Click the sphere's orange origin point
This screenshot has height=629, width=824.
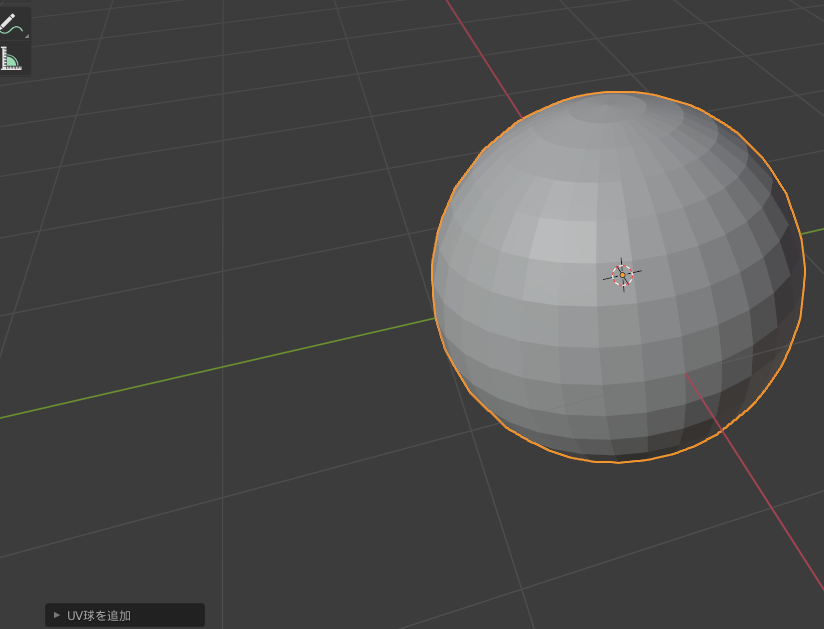pos(623,275)
